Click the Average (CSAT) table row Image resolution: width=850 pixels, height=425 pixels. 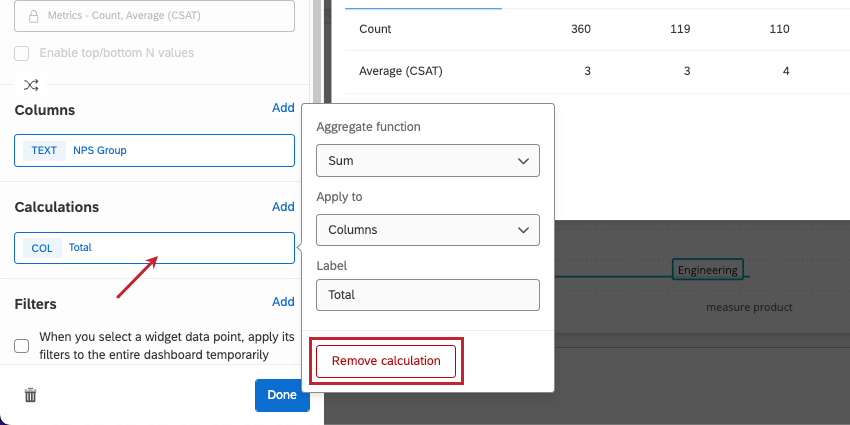[400, 71]
